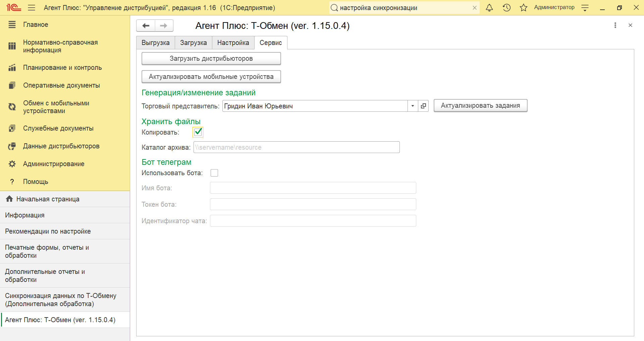Click Актуализировать задания button
The image size is (644, 341).
pyautogui.click(x=480, y=105)
